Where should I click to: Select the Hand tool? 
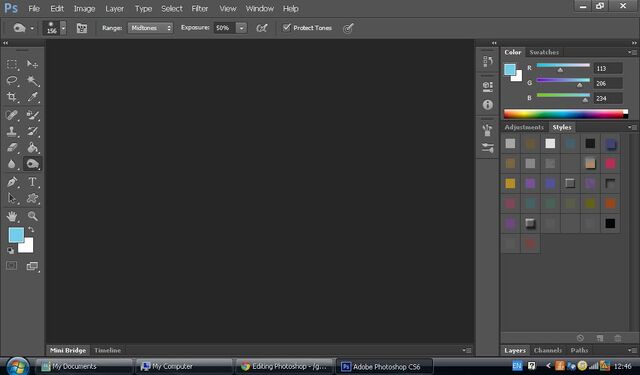point(12,216)
